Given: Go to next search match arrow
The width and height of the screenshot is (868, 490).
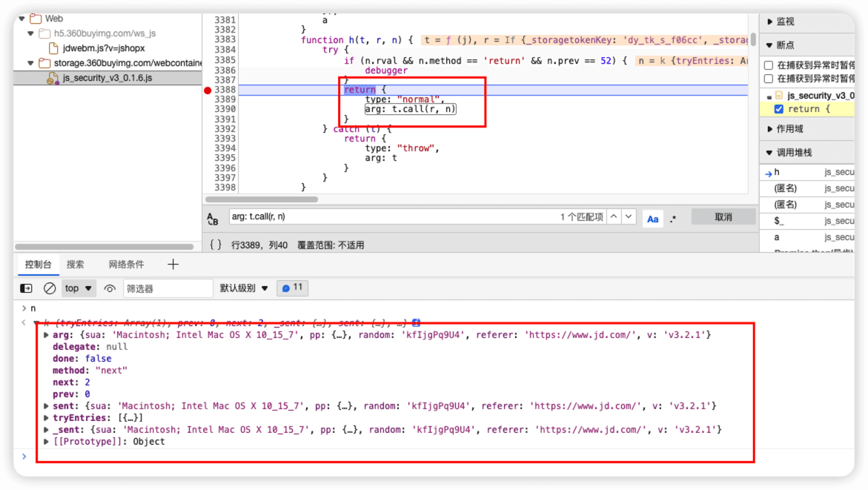Looking at the screenshot, I should [x=629, y=217].
